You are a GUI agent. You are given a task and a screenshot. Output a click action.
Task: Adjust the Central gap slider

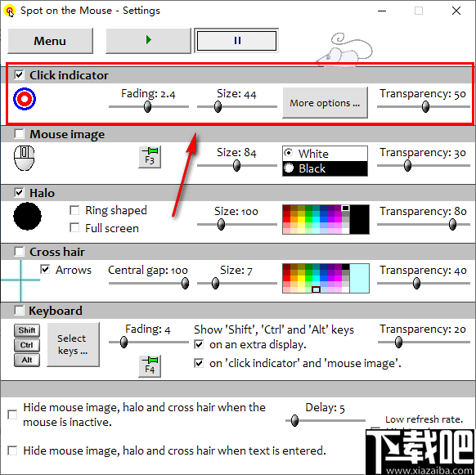pos(185,284)
